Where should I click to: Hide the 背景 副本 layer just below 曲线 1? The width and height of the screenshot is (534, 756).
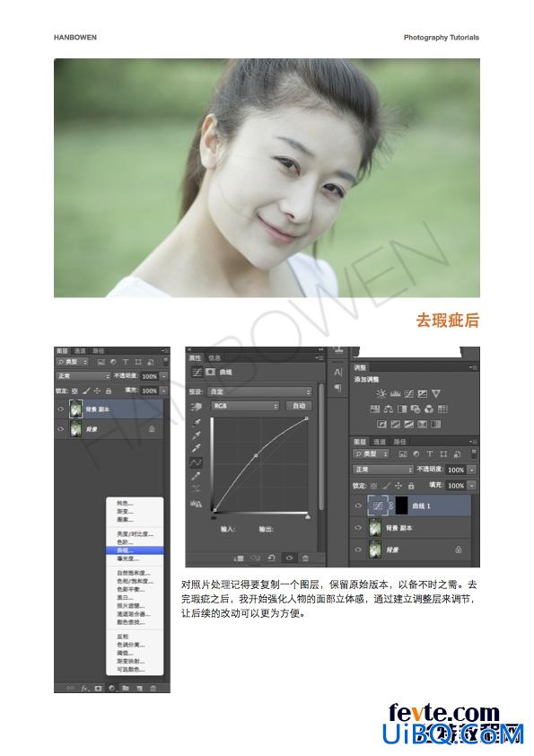point(358,528)
